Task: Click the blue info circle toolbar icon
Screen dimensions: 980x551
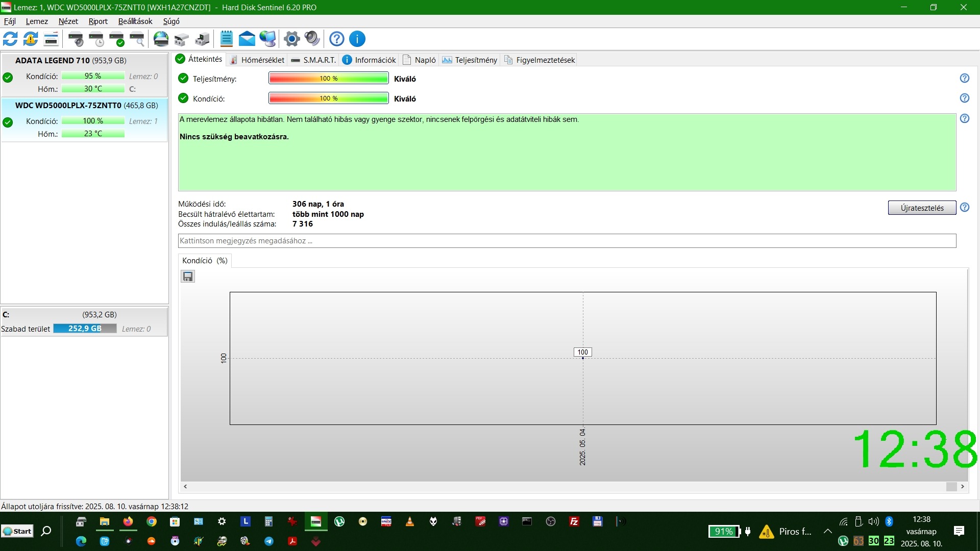Action: (357, 39)
